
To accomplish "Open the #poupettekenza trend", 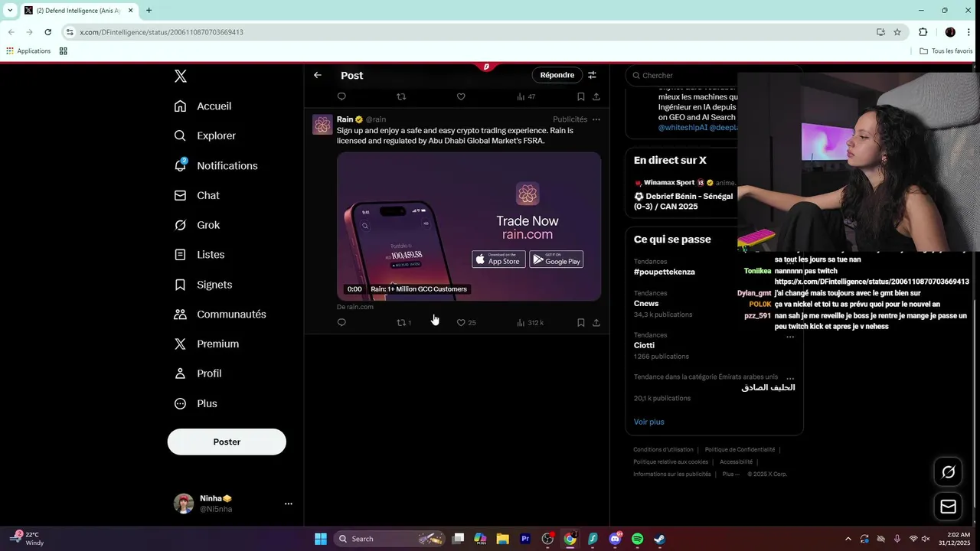I will [665, 272].
